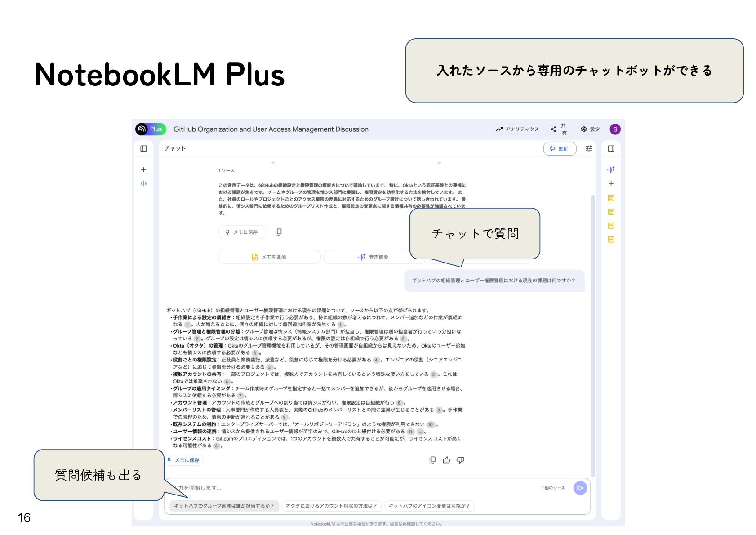Open citation number 10 in the answer
The image size is (756, 535).
(x=431, y=425)
